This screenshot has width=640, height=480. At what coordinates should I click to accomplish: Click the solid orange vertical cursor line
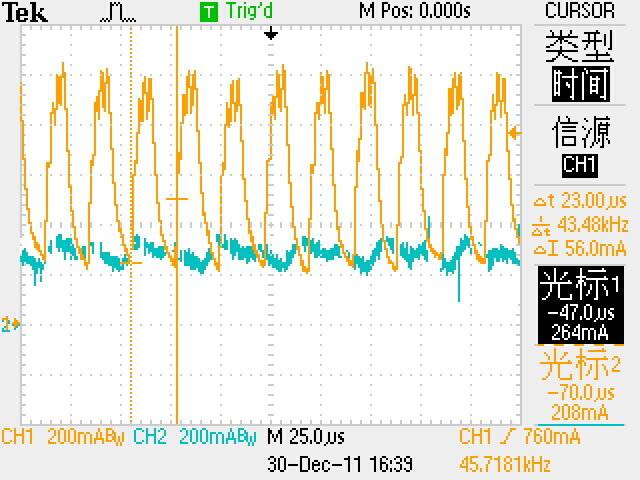tap(177, 320)
